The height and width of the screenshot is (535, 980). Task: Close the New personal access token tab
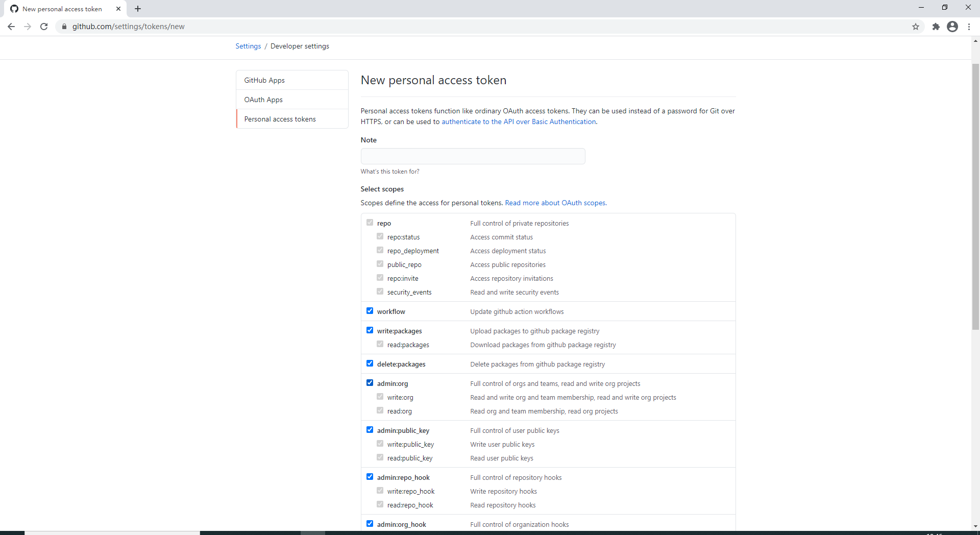click(118, 9)
